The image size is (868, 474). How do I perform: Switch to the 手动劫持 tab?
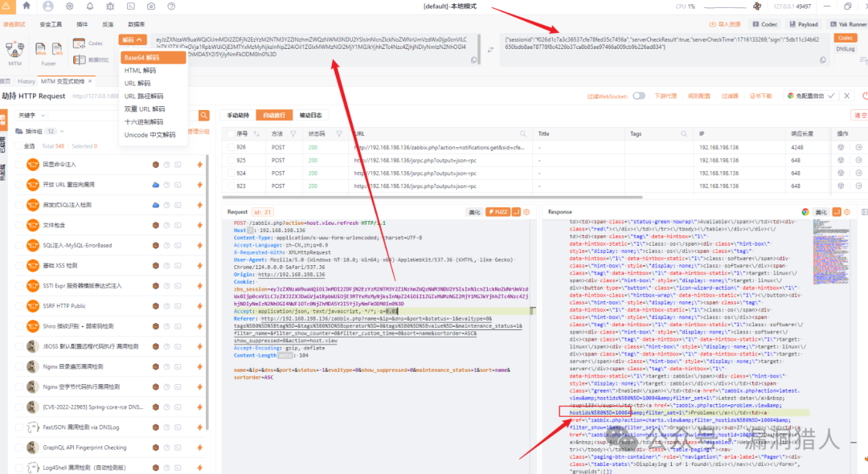[238, 115]
